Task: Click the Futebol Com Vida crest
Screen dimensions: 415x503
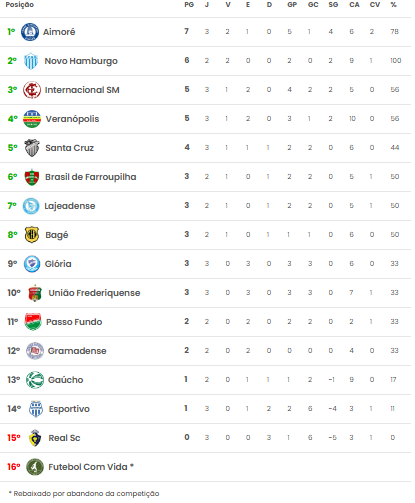Action: pyautogui.click(x=35, y=467)
